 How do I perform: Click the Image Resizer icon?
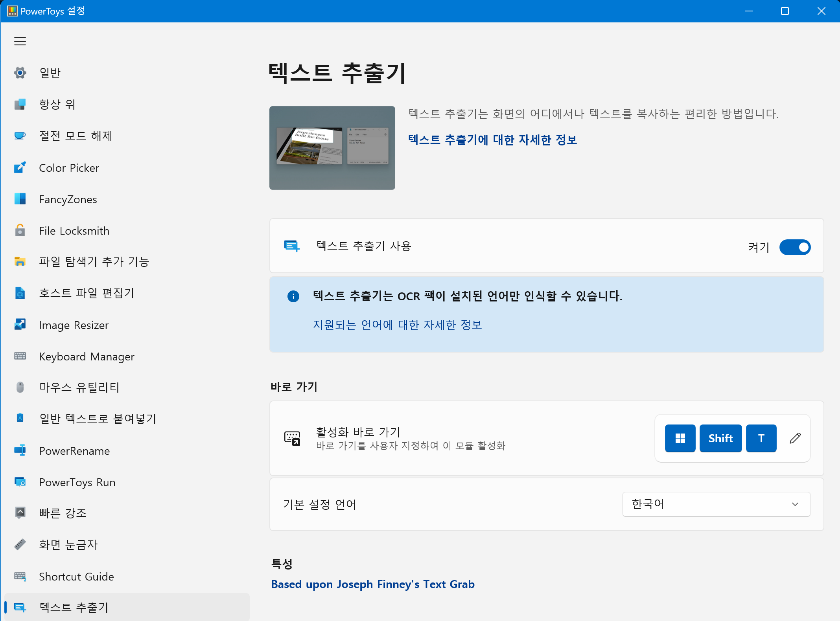tap(20, 325)
